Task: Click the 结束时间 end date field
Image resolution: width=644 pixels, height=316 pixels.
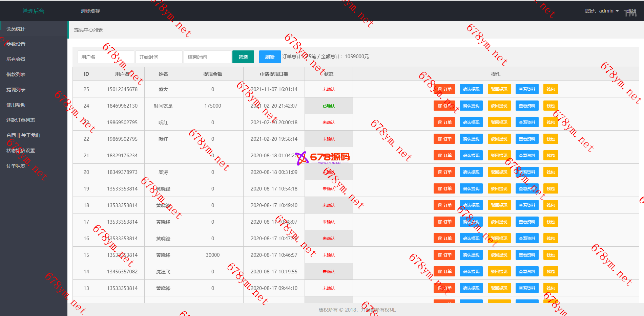Action: pos(207,57)
